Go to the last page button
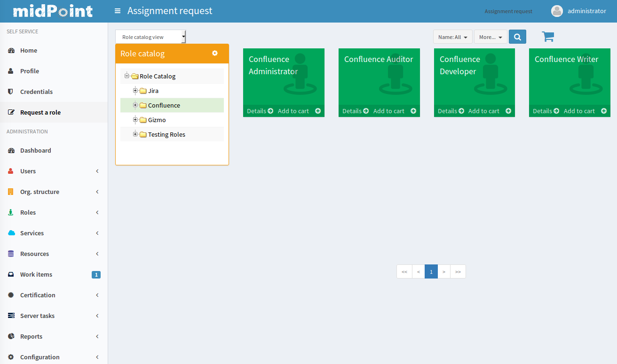Screen dimensions: 617x364 point(458,271)
